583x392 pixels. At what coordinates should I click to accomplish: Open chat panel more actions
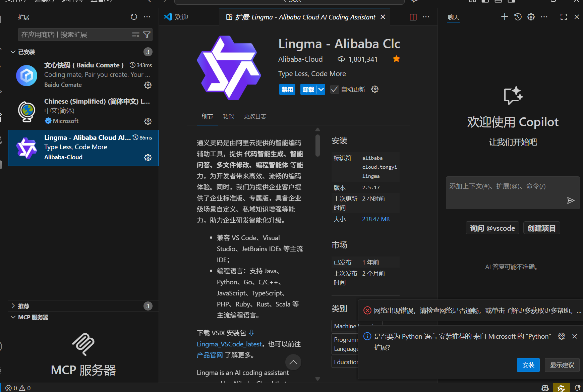pyautogui.click(x=544, y=17)
